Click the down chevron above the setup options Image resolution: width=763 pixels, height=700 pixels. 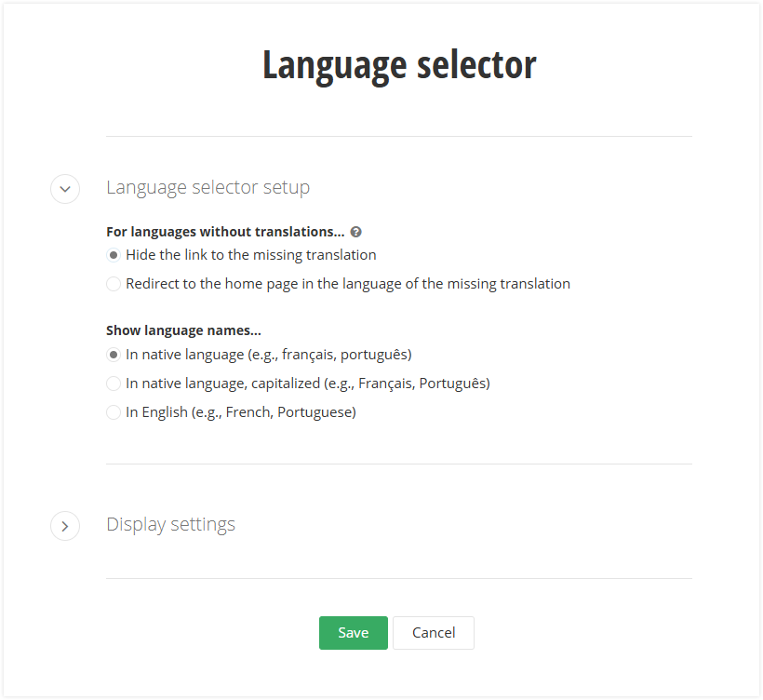(65, 189)
